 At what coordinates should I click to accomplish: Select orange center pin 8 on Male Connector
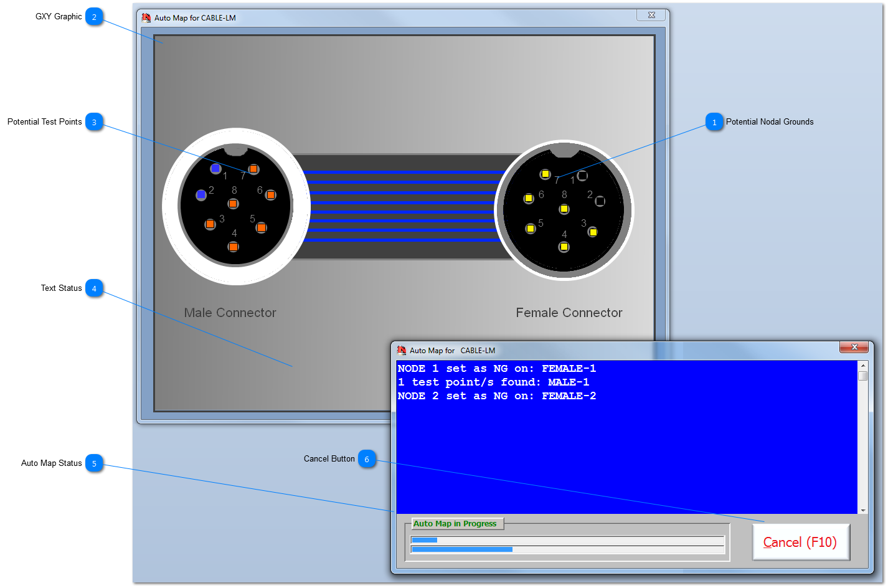[233, 204]
